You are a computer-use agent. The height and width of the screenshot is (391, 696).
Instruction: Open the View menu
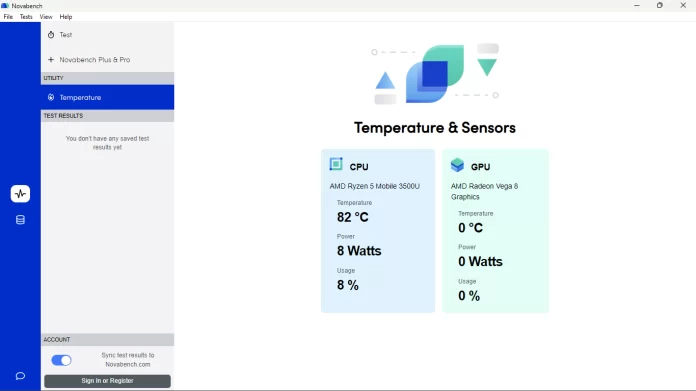[46, 17]
